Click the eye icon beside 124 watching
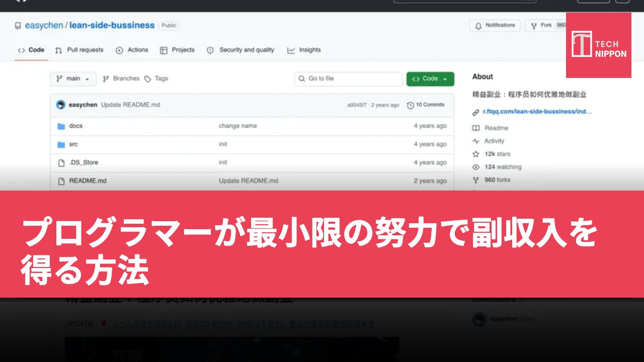Screen dimensions: 644x362 (476, 167)
